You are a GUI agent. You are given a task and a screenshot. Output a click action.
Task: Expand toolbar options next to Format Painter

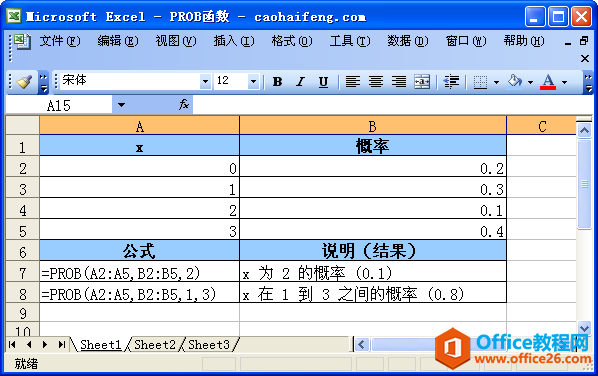pos(43,82)
